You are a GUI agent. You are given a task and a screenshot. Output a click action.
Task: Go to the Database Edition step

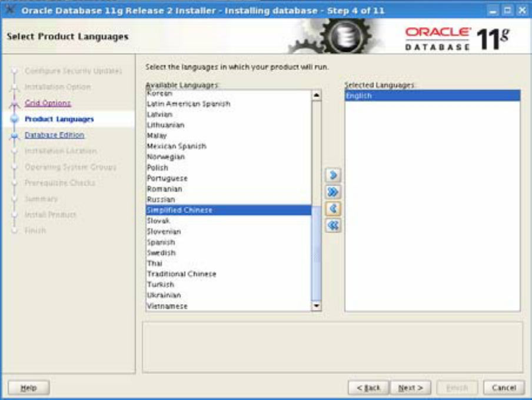pos(54,135)
